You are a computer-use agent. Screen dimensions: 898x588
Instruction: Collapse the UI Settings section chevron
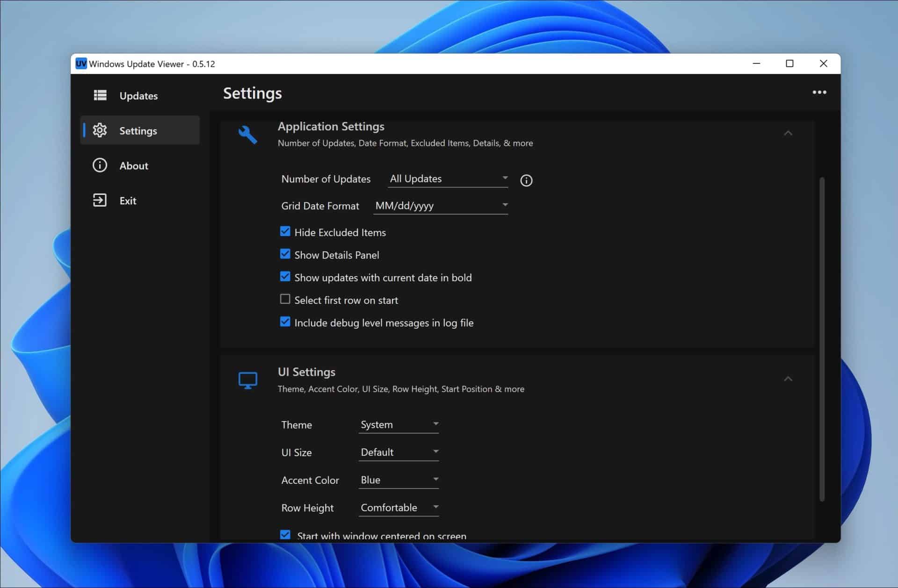point(788,379)
